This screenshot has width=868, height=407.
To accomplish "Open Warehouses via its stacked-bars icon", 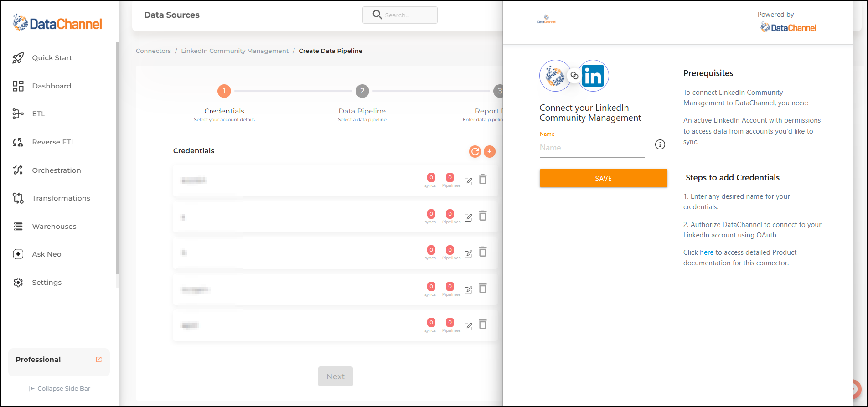I will point(18,227).
